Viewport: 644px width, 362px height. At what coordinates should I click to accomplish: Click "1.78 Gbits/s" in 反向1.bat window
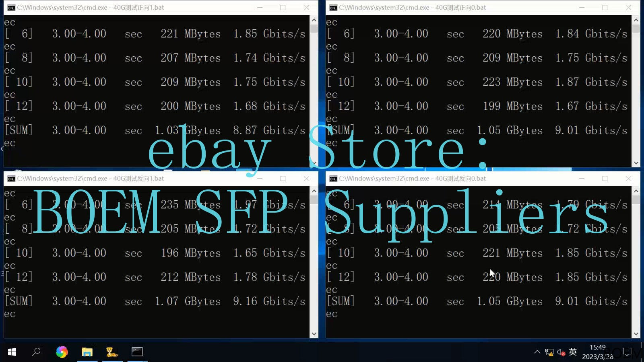click(x=269, y=277)
